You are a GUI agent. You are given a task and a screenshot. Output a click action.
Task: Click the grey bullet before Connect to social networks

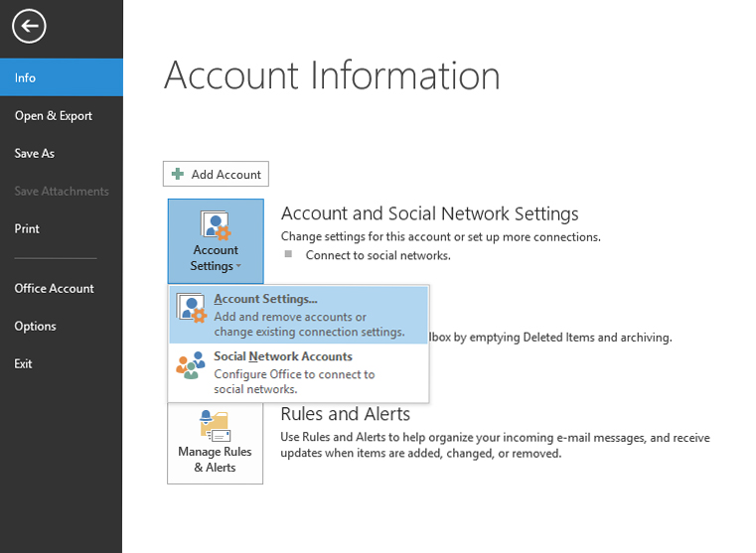pyautogui.click(x=288, y=254)
